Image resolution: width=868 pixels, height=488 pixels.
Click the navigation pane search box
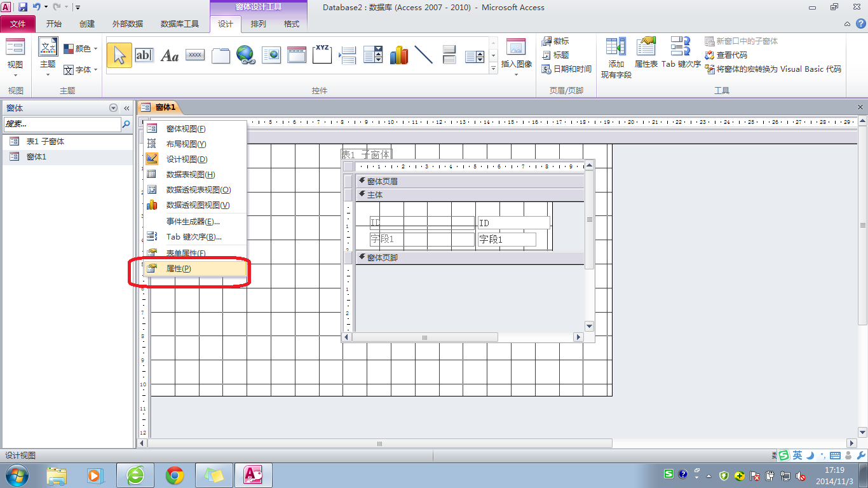[x=62, y=125]
